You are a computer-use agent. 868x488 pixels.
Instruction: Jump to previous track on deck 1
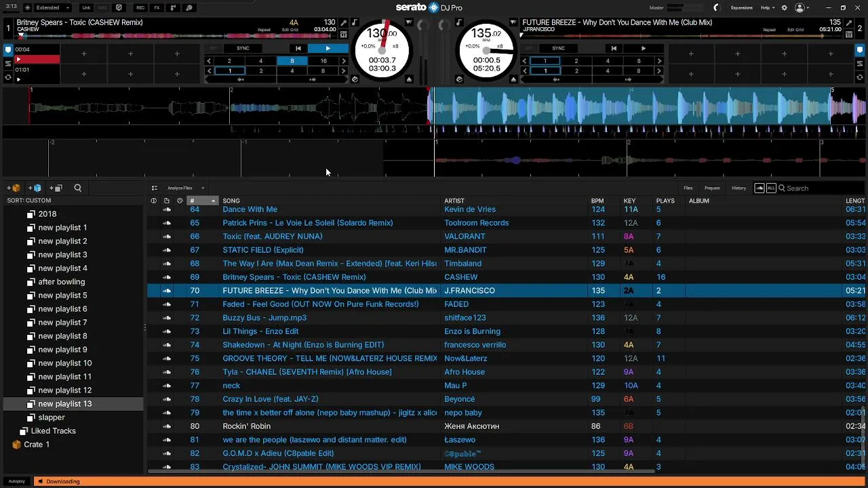(298, 48)
